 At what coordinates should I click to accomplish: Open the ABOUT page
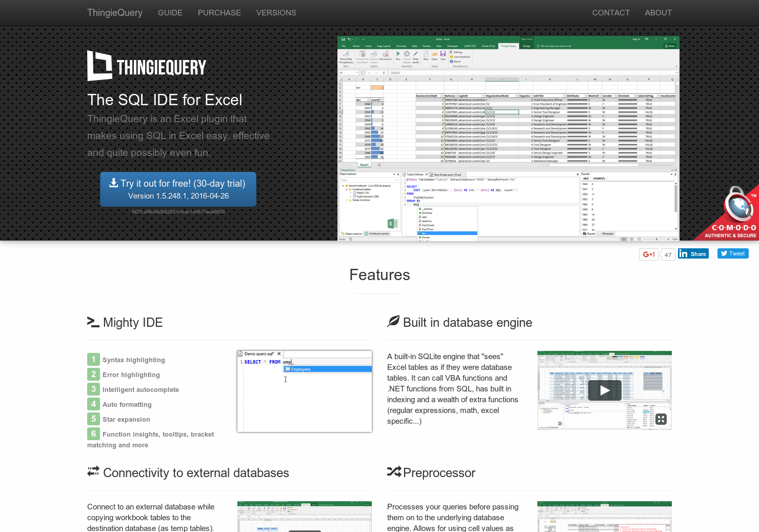658,13
